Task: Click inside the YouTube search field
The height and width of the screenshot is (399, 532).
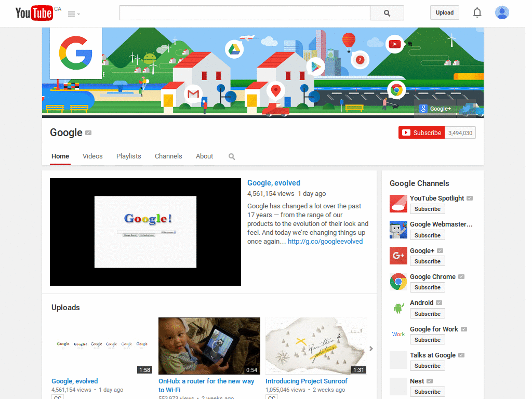Action: click(x=245, y=13)
